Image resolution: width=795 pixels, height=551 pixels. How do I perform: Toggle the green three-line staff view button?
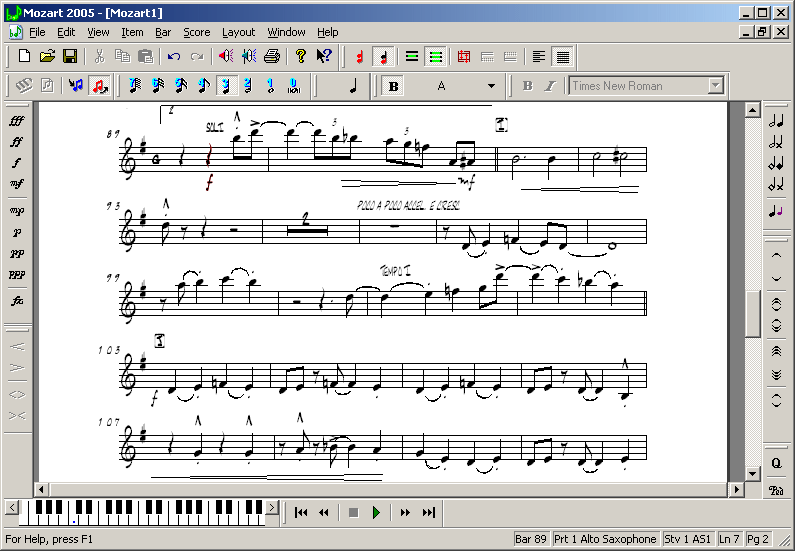(x=436, y=56)
